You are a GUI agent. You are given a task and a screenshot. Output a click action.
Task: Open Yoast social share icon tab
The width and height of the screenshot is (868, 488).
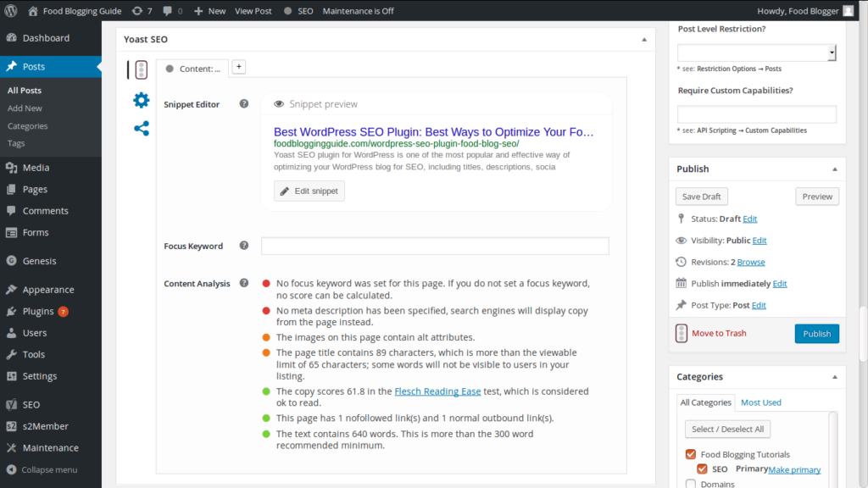click(141, 129)
